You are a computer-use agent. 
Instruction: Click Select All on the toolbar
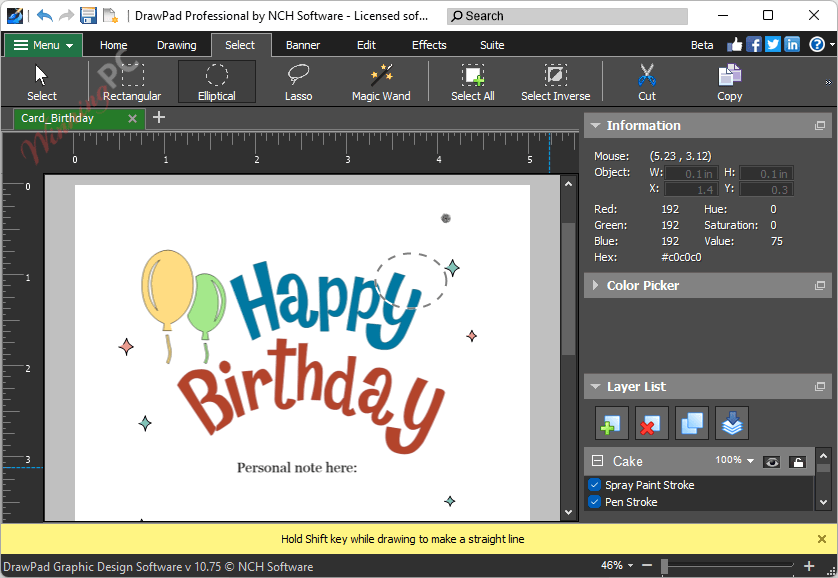click(472, 80)
